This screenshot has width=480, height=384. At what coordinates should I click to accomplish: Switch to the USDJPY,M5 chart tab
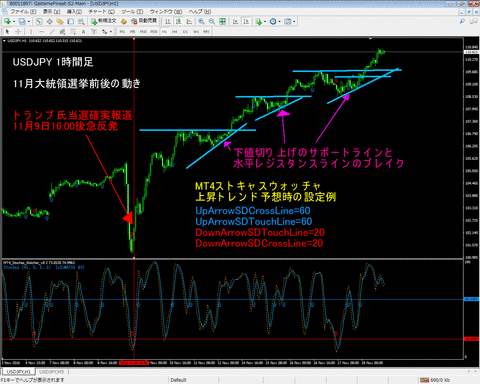coord(51,372)
